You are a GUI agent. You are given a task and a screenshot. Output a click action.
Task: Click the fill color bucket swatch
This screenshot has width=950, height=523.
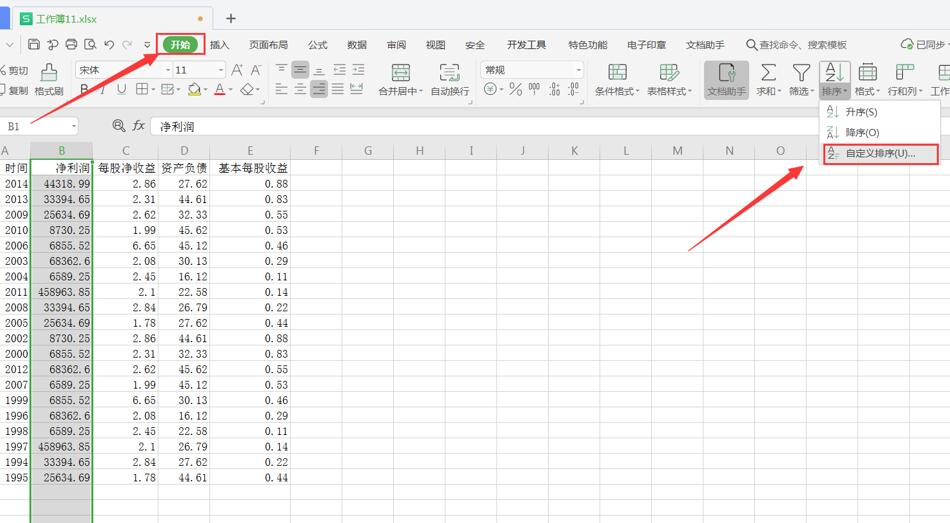pos(194,90)
